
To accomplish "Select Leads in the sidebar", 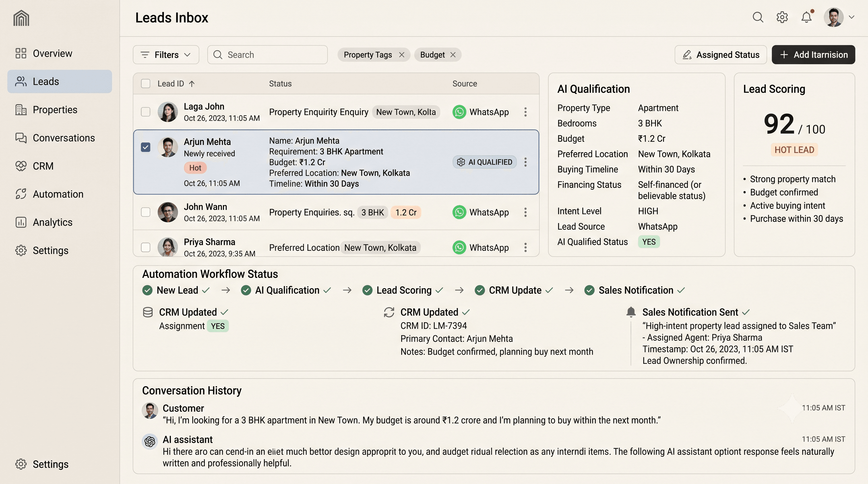I will [60, 81].
